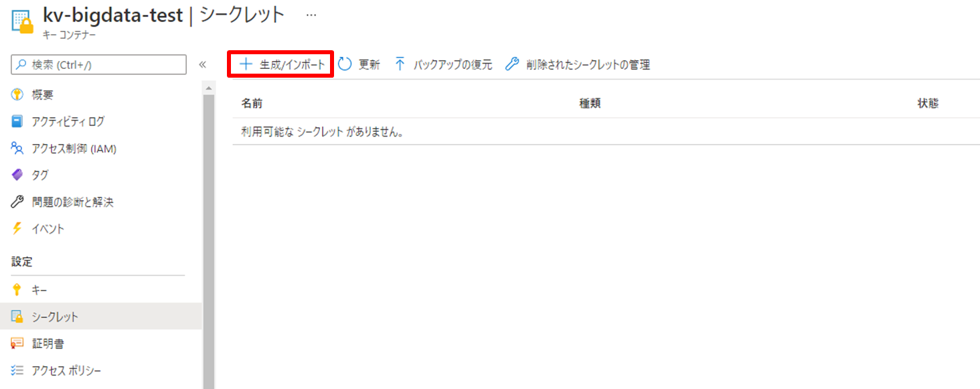980x389 pixels.
Task: Click バックアップの復元 upload arrow icon
Action: (400, 64)
